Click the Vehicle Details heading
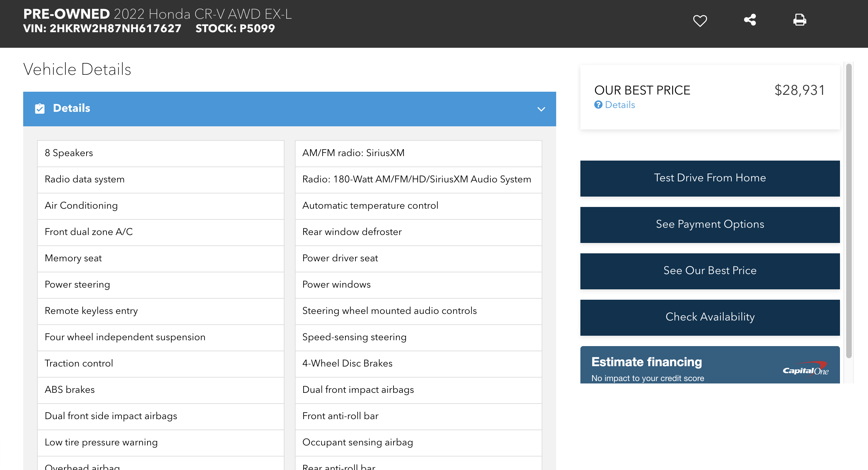The height and width of the screenshot is (470, 868). (x=77, y=69)
